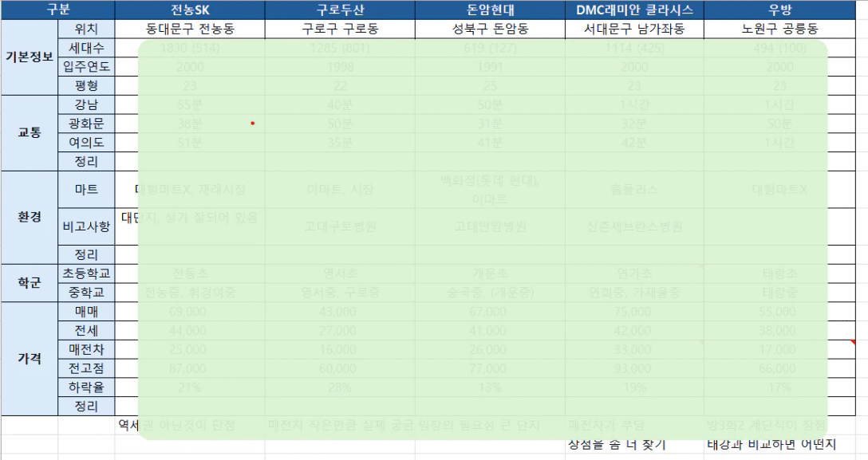
Task: Click the 13% cell
Action: coord(490,387)
